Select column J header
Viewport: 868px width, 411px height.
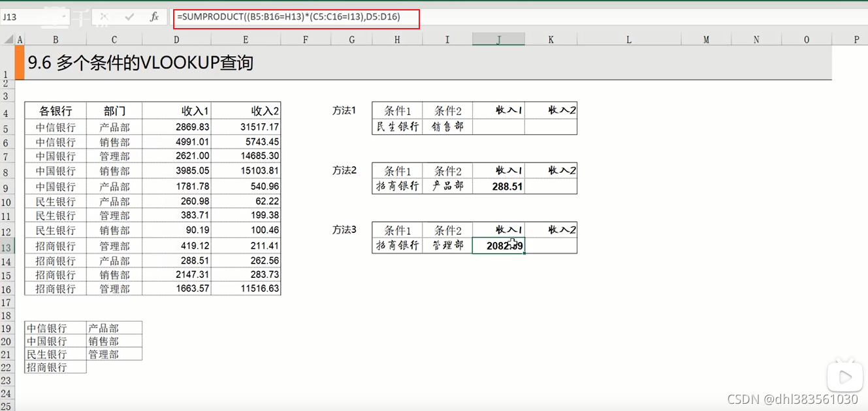click(498, 40)
